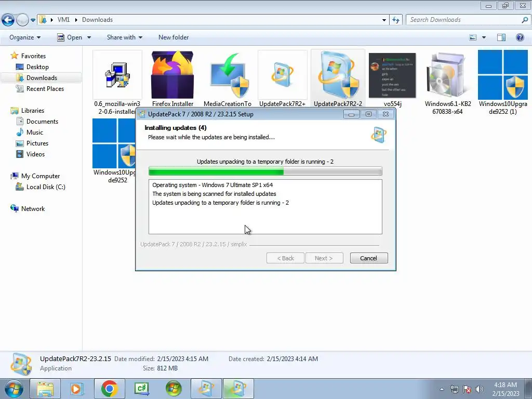Click the Downloads breadcrumb in address bar
Viewport: 532px width, 399px height.
point(97,20)
